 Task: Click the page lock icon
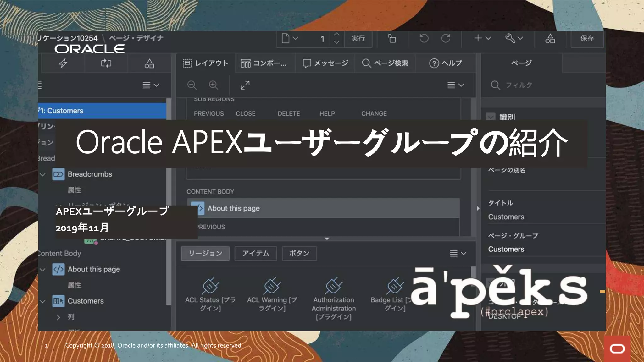392,39
